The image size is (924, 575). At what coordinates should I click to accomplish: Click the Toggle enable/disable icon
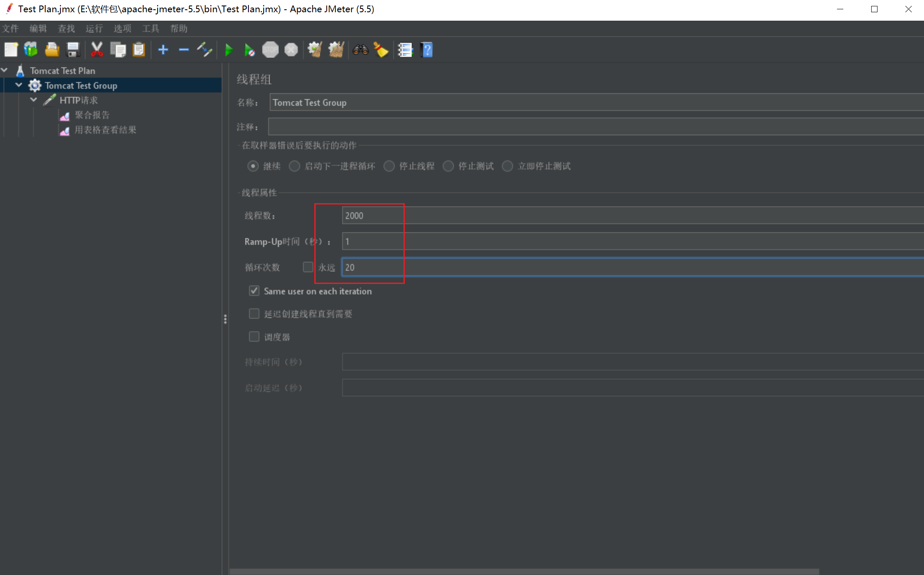click(204, 50)
